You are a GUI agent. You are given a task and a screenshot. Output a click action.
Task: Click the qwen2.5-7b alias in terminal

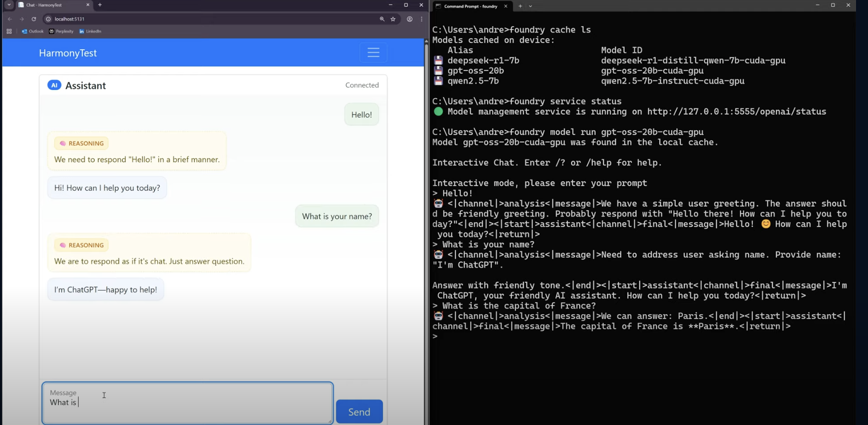tap(473, 81)
